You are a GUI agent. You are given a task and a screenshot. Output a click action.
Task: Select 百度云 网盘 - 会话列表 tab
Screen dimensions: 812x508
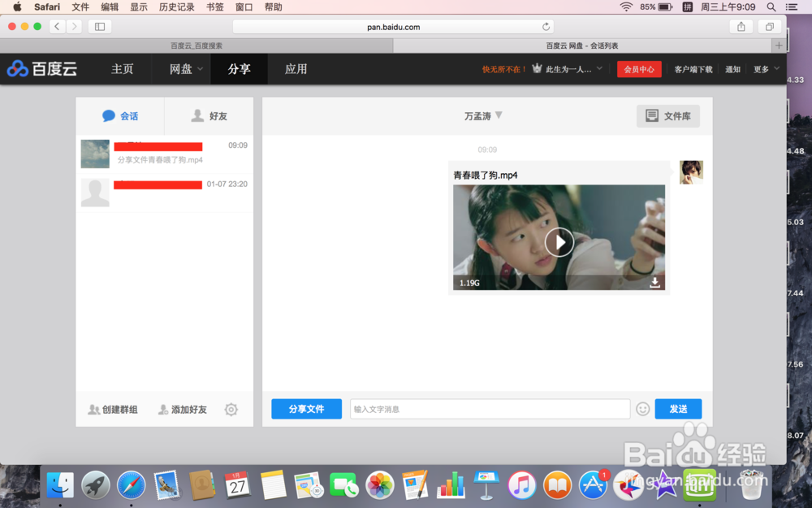(582, 46)
